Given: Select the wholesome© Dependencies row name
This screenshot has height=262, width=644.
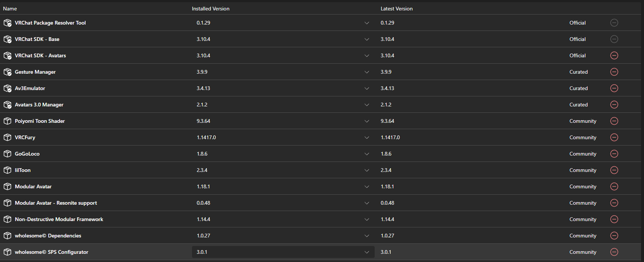Looking at the screenshot, I should [48, 236].
